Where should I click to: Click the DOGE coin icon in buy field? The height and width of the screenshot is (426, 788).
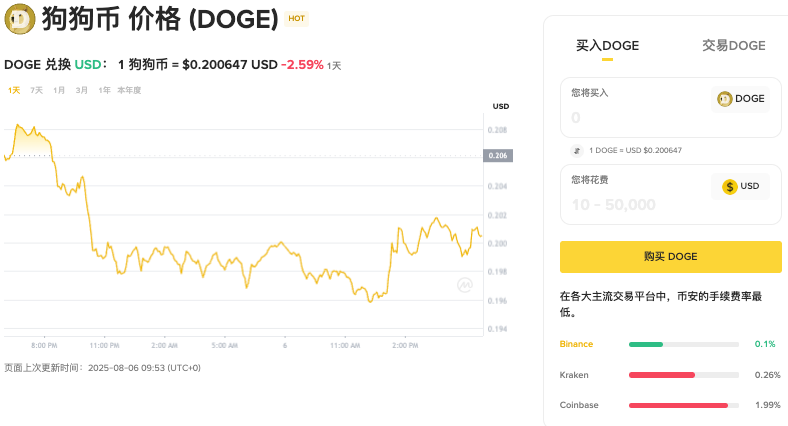click(724, 99)
